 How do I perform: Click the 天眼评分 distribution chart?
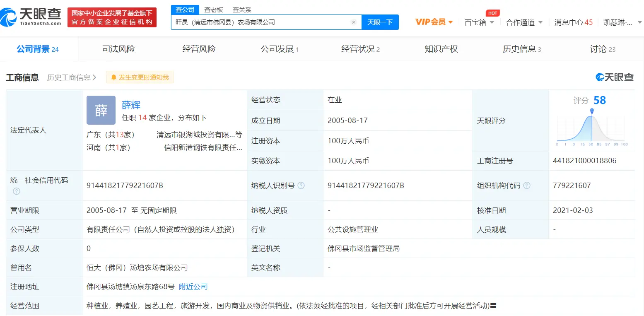(592, 128)
